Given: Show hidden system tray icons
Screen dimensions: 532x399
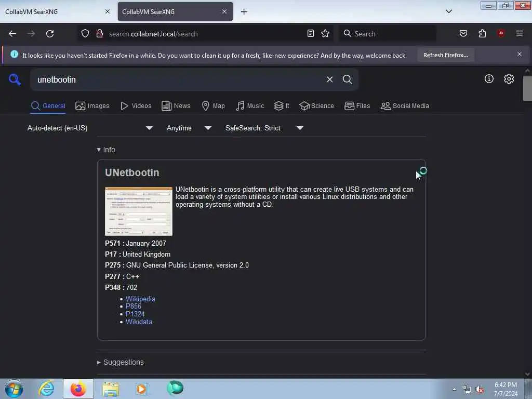Looking at the screenshot, I should click(454, 389).
